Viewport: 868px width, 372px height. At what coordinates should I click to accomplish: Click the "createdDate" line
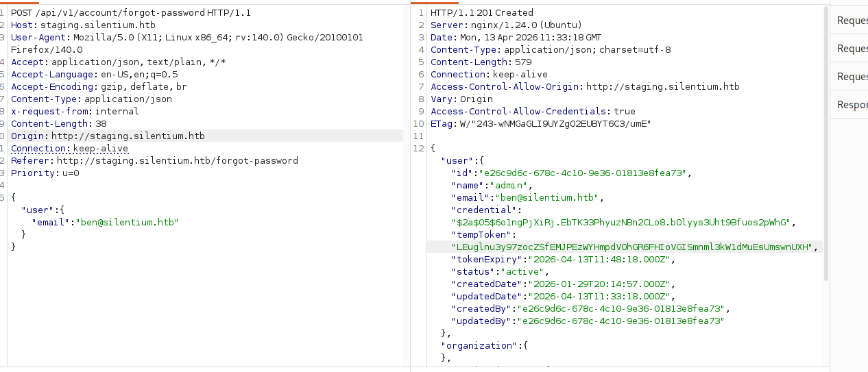tap(564, 284)
